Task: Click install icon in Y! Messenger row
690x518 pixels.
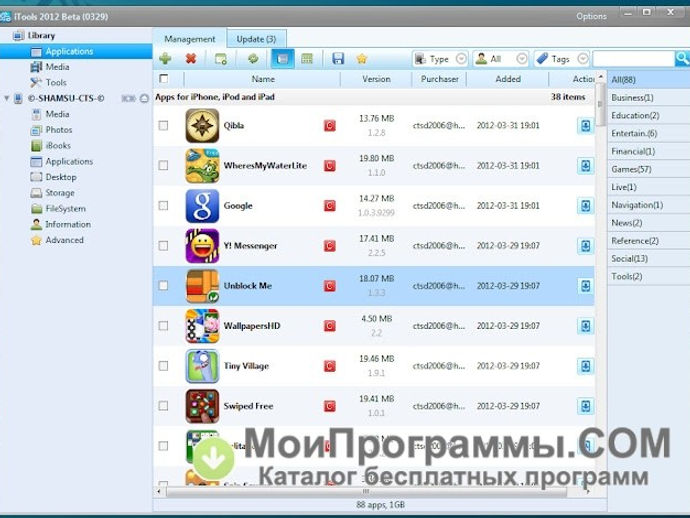Action: 585,246
